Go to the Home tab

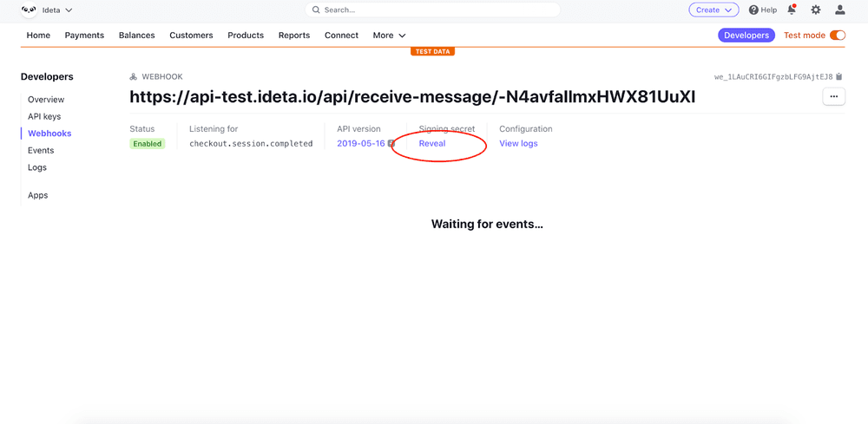38,36
